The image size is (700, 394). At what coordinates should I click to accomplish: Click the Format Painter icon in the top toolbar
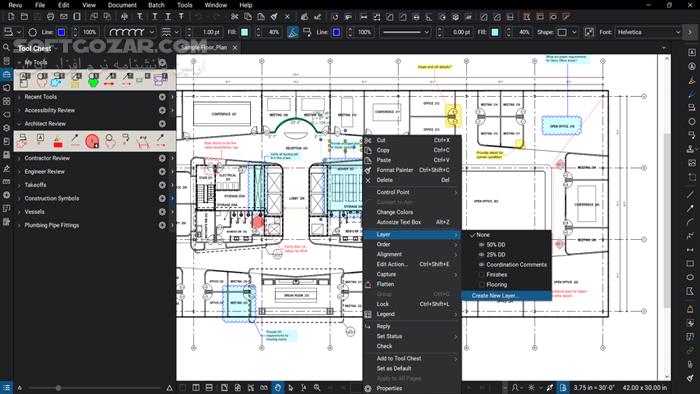(274, 17)
